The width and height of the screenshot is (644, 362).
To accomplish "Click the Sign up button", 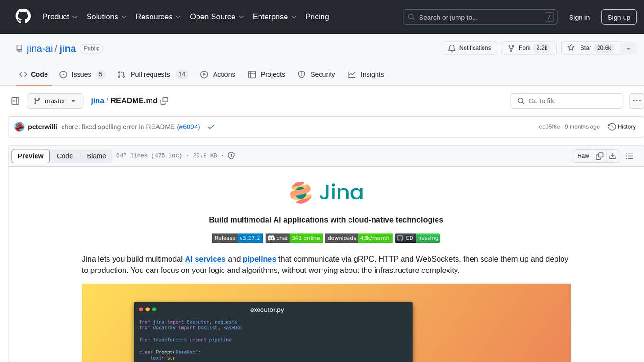I will 619,17.
